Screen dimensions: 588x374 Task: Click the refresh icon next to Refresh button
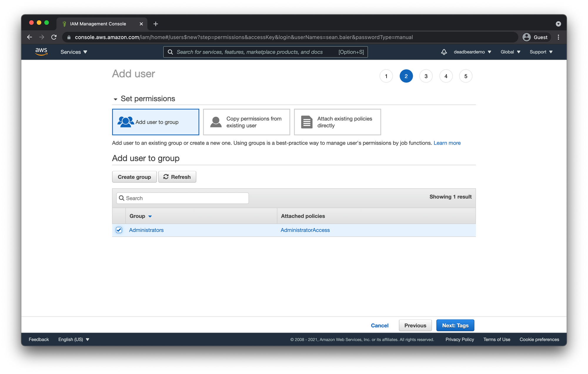coord(166,176)
